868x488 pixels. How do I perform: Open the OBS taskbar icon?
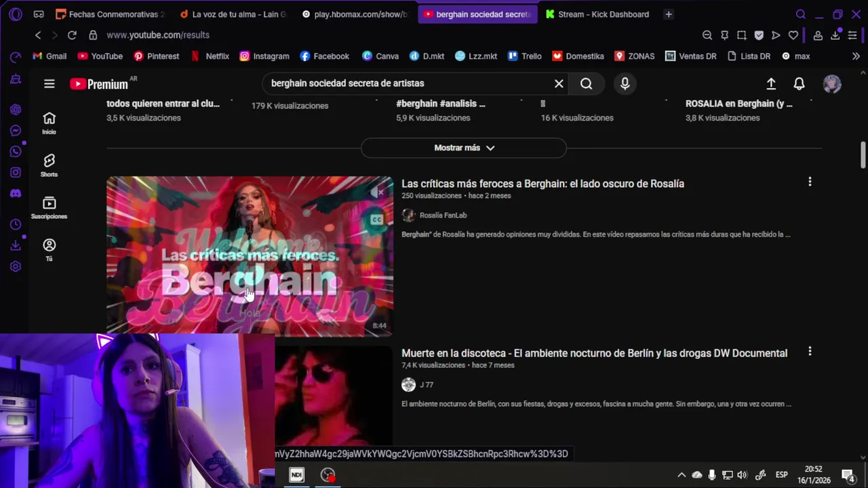coord(328,475)
